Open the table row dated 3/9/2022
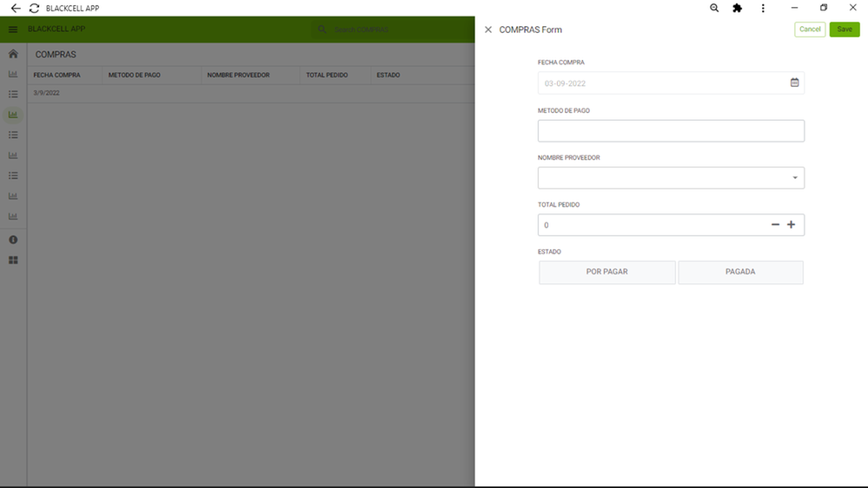 click(251, 93)
